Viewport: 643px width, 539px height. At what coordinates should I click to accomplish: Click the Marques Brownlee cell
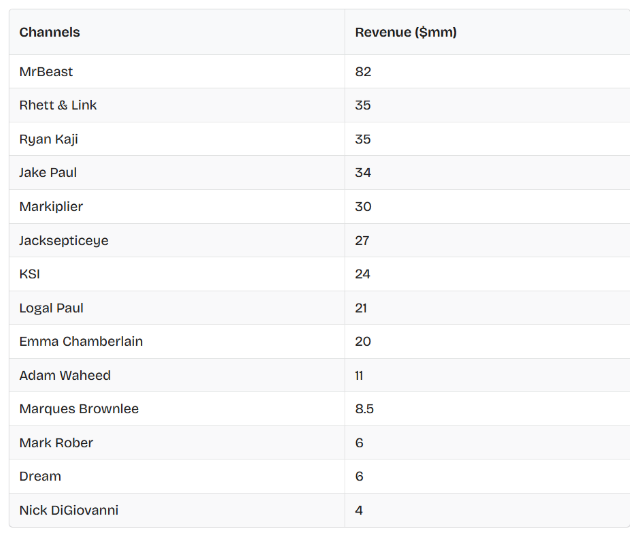(79, 409)
